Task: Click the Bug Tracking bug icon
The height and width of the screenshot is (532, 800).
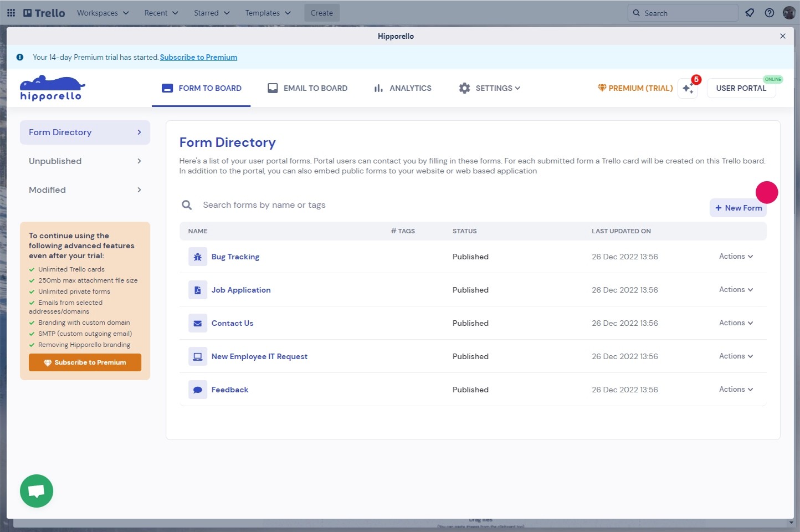Action: coord(198,257)
